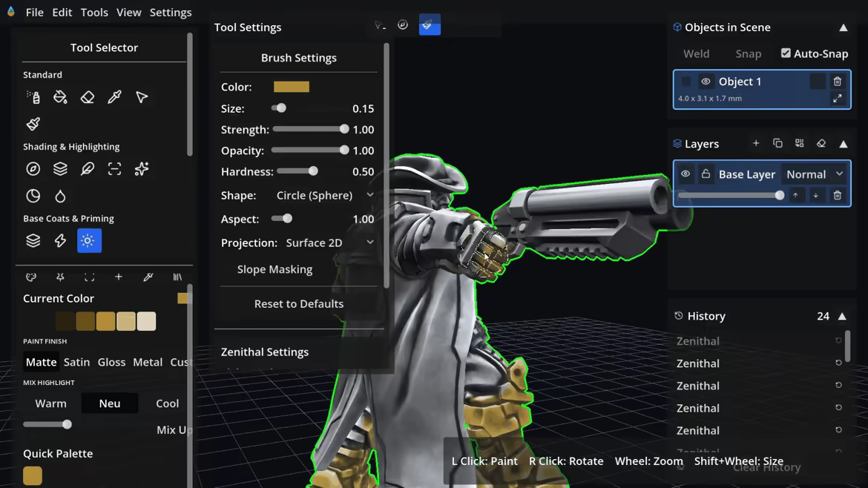
Task: Open the Shape dropdown Circle (Sphere)
Action: coord(325,195)
